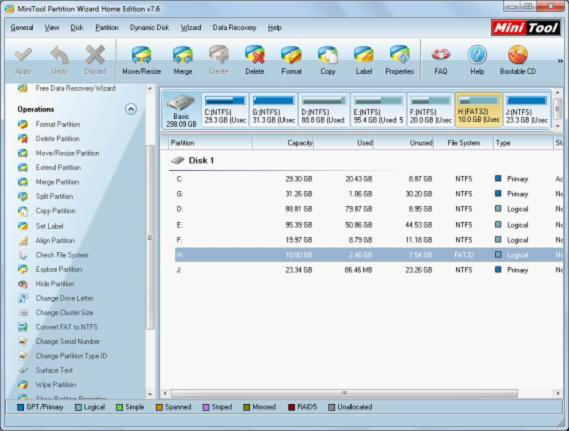Choose Change Drive Letter operation
This screenshot has width=569, height=431.
(x=65, y=298)
